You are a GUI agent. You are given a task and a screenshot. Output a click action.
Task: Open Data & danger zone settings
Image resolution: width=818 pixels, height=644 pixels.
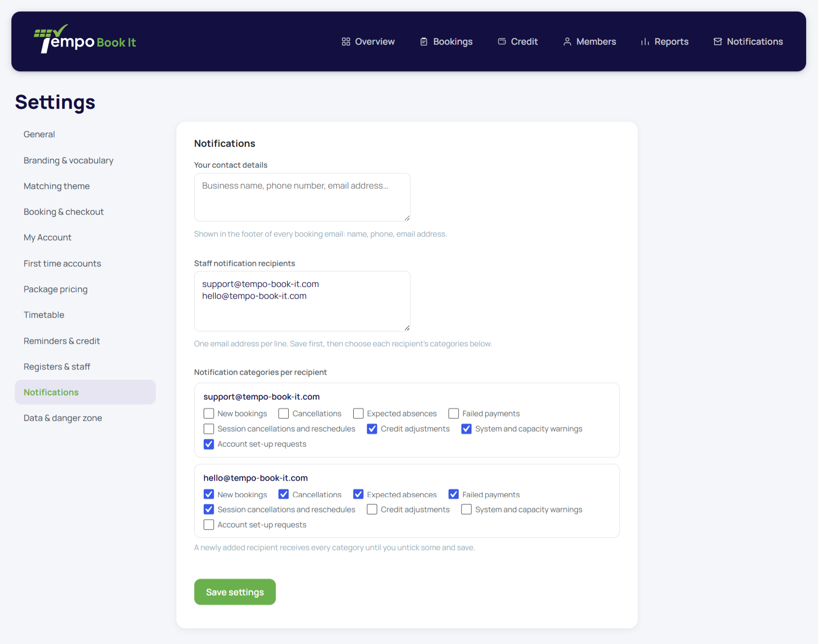85,418
